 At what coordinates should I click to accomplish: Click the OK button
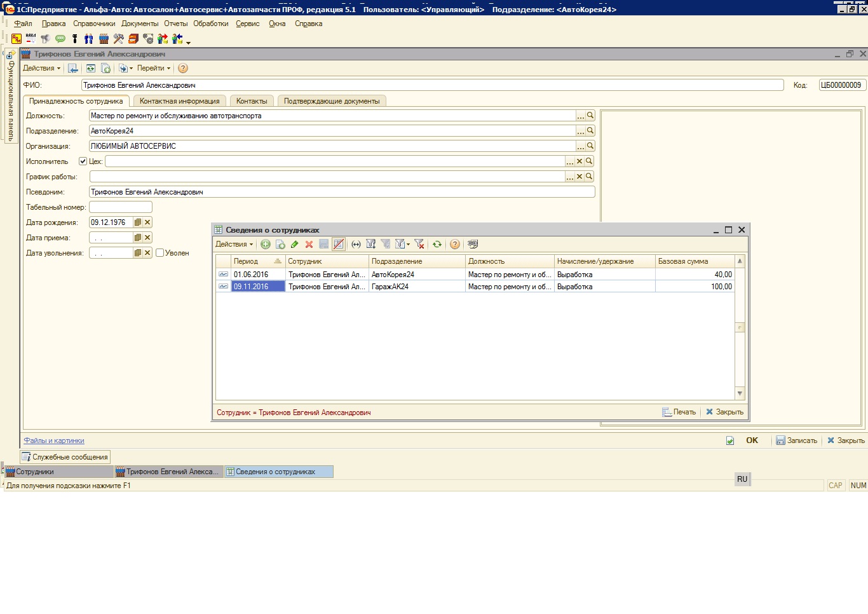coord(752,440)
